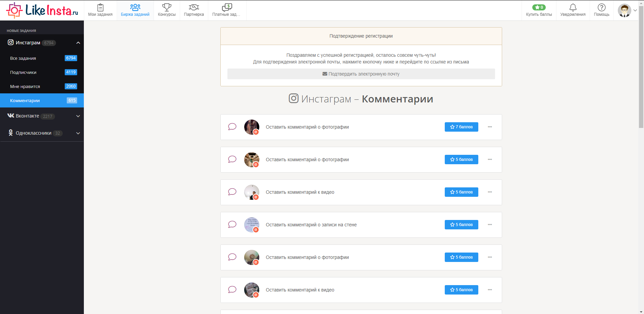This screenshot has height=314, width=644.
Task: Click Подтвердить электронную почту button
Action: pyautogui.click(x=361, y=74)
